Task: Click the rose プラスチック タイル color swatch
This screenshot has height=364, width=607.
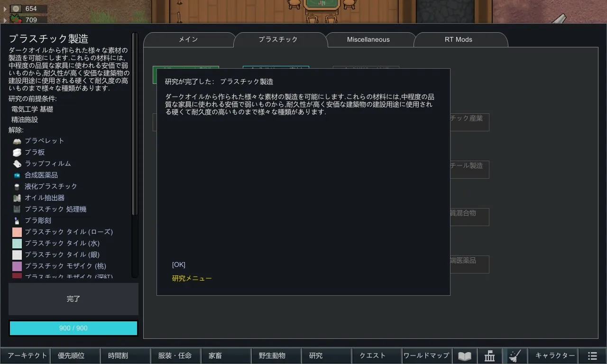Action: (17, 232)
